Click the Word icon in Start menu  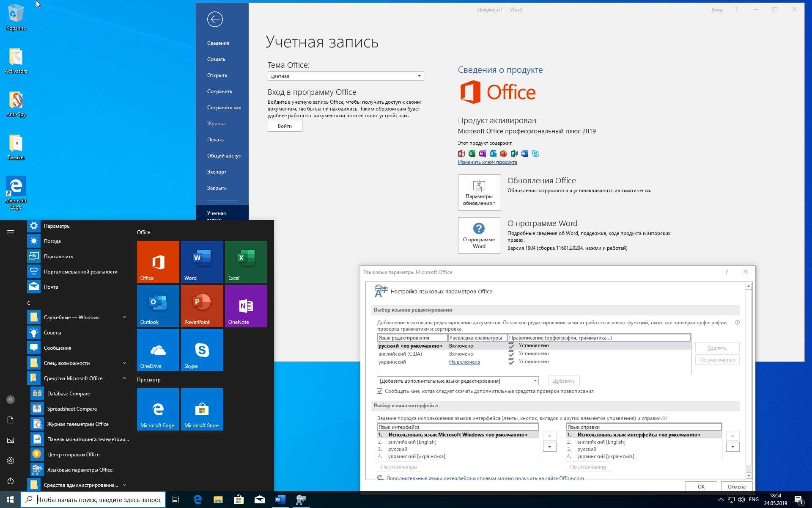[x=201, y=260]
